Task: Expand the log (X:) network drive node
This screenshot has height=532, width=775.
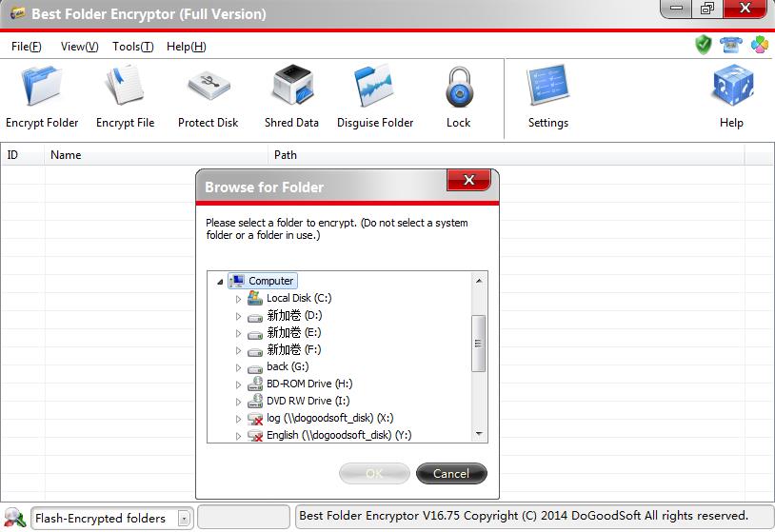Action: click(x=238, y=419)
